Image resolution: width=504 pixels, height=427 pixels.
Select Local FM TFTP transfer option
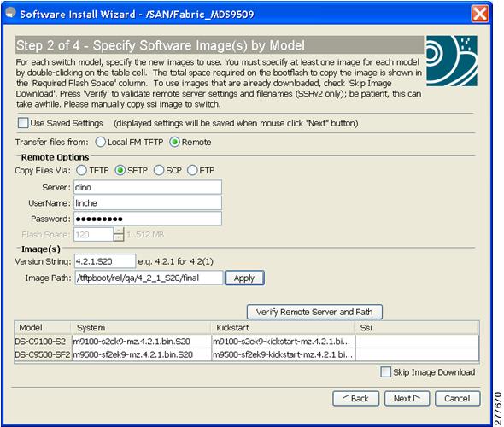tap(100, 142)
